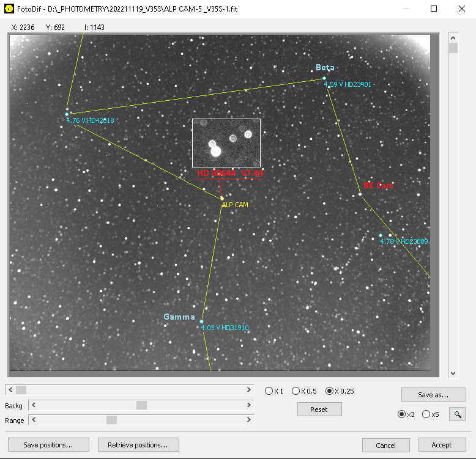
Task: Click the Backg slider thumb
Action: click(141, 405)
